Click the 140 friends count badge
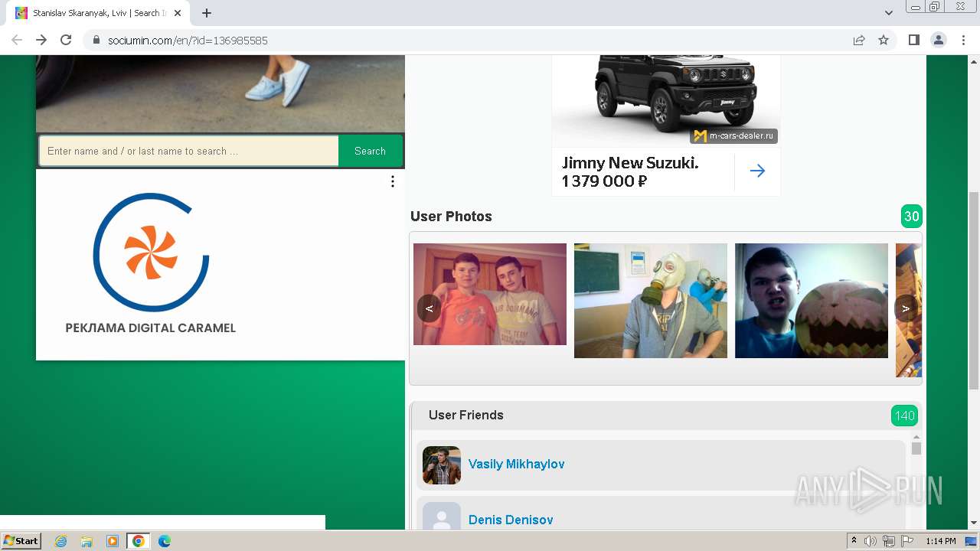Viewport: 980px width, 551px height. point(904,416)
